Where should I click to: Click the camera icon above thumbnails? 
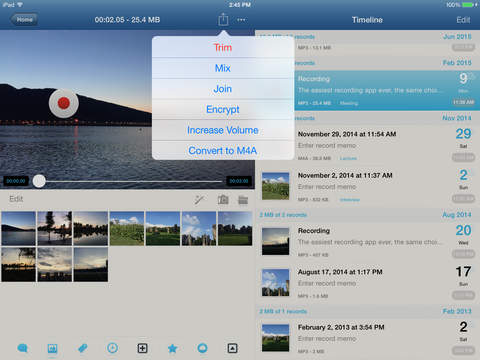pos(223,200)
